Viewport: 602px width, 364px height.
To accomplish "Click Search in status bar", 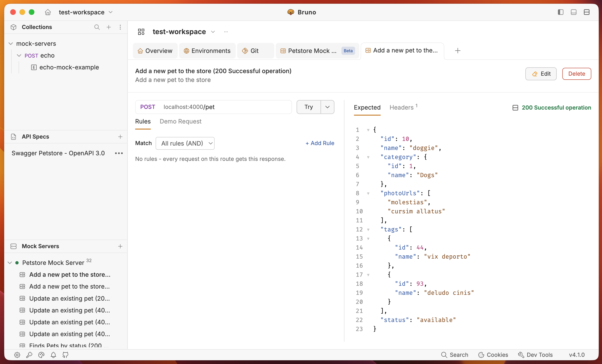I will tap(455, 355).
